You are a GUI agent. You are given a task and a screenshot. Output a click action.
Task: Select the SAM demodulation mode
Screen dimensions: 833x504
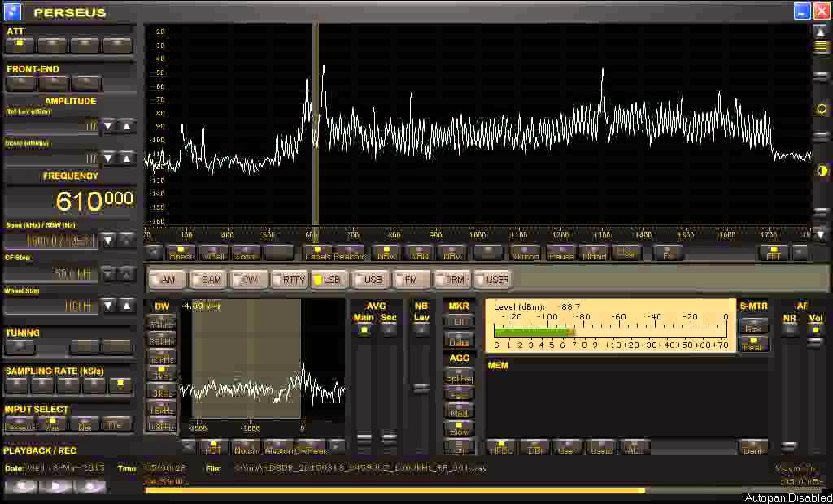click(208, 280)
